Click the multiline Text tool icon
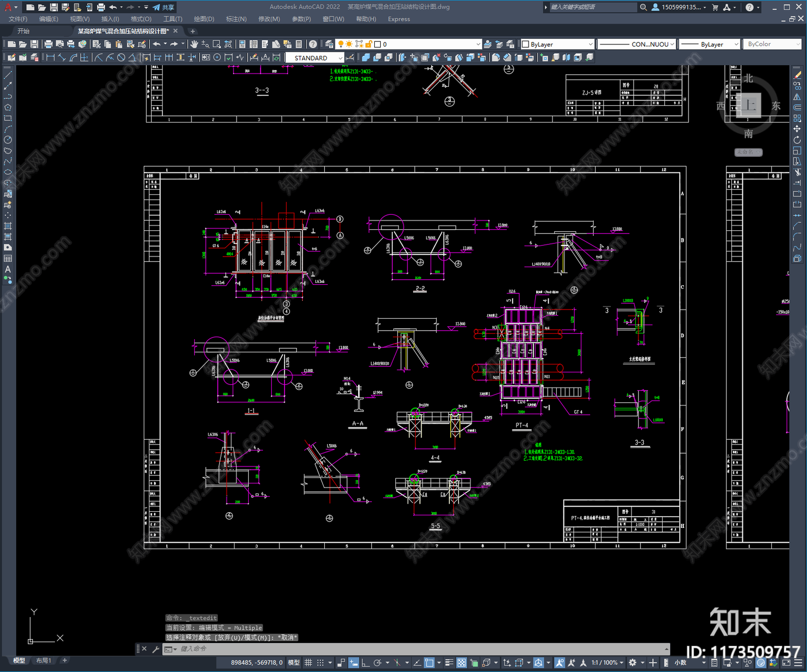Viewport: 807px width, 672px height. pos(8,269)
